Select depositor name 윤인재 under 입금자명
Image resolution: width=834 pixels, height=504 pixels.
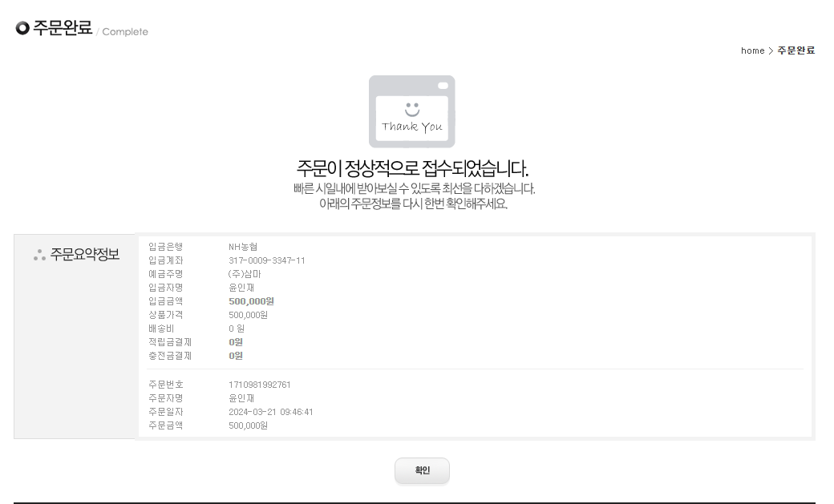coord(241,288)
